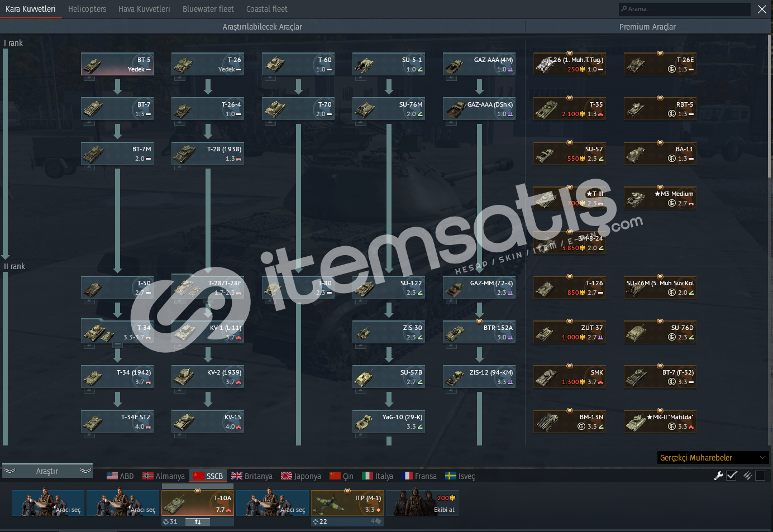Select the SMK premium heavy tank
The image size is (773, 532).
pyautogui.click(x=569, y=377)
